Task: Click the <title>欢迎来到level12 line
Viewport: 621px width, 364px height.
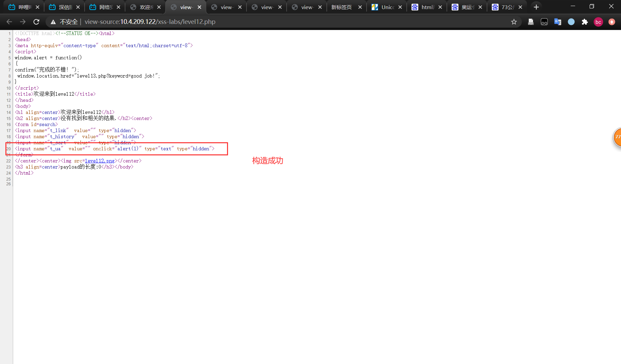Action: pos(55,94)
